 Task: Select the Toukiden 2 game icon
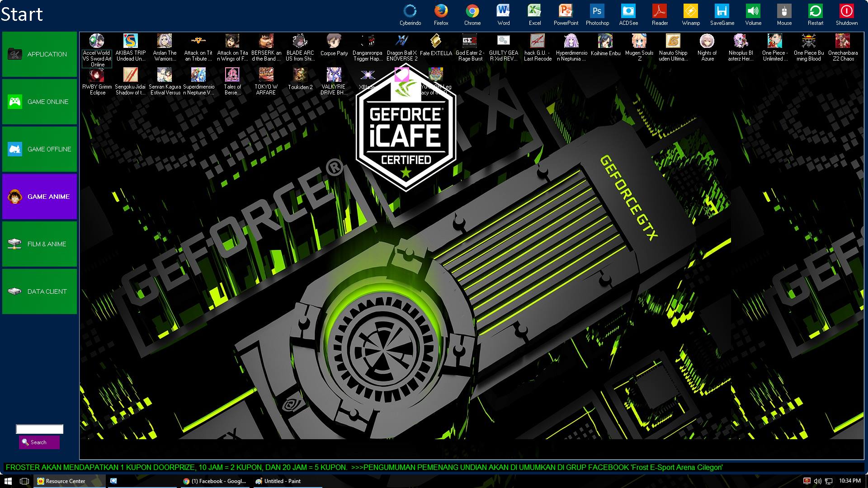point(300,79)
